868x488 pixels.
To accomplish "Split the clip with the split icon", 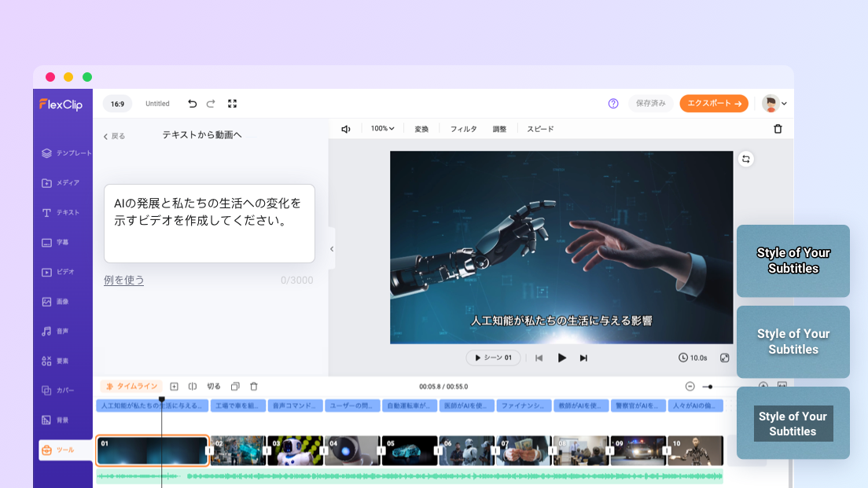I will pyautogui.click(x=192, y=386).
